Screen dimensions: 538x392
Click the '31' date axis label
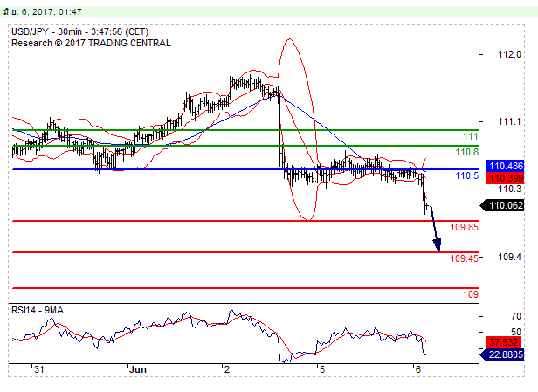38,369
